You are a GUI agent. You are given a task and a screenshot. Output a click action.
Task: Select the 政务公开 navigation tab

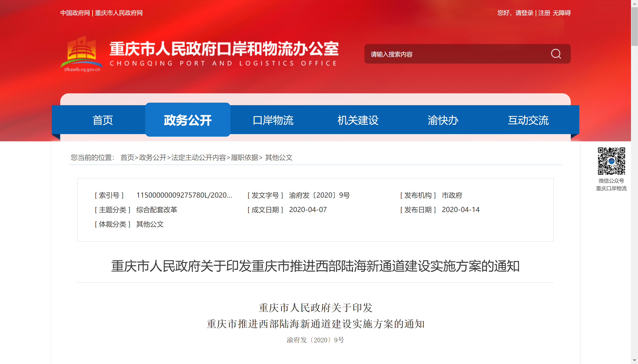point(188,120)
